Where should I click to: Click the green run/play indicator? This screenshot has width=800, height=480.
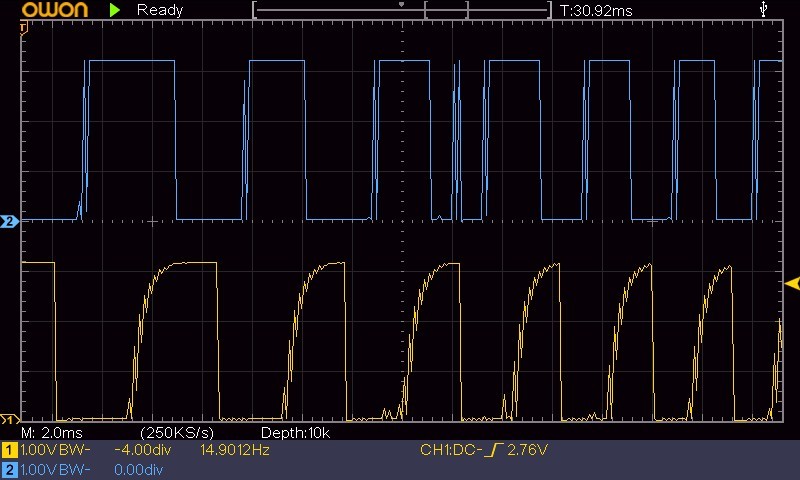115,10
